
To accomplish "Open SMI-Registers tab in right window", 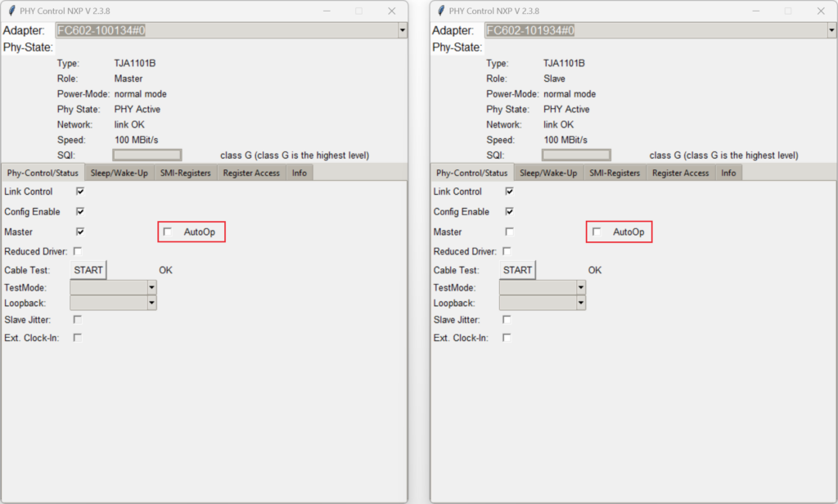I will 615,173.
